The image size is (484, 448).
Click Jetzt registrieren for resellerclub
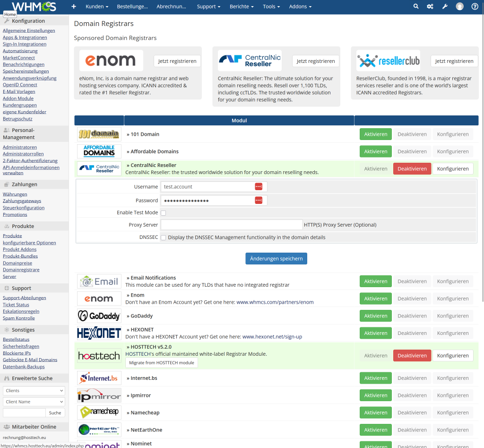pos(454,61)
